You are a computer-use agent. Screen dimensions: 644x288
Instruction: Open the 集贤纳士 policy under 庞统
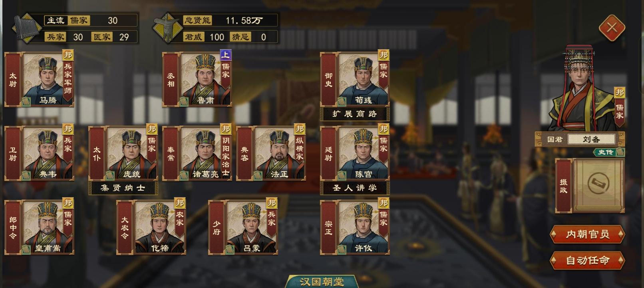coord(123,188)
